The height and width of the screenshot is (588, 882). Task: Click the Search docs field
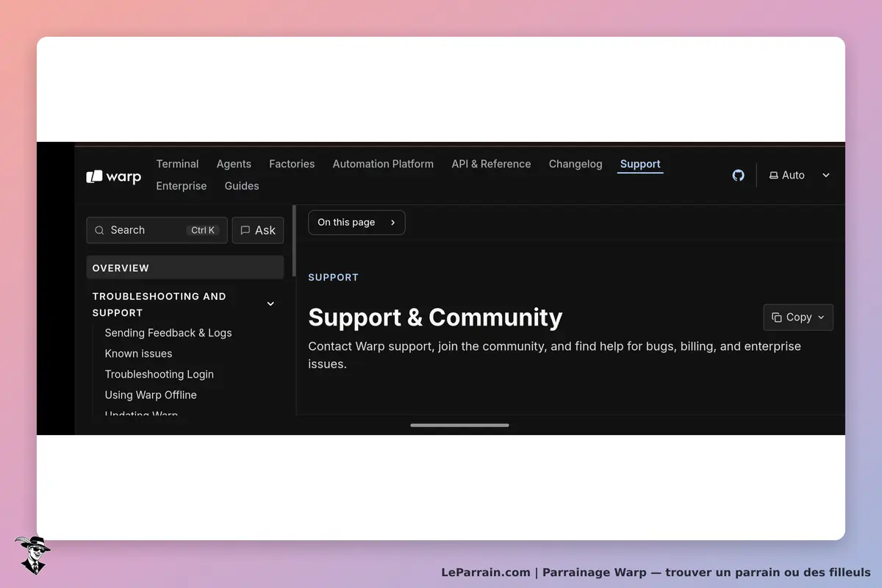pyautogui.click(x=157, y=230)
